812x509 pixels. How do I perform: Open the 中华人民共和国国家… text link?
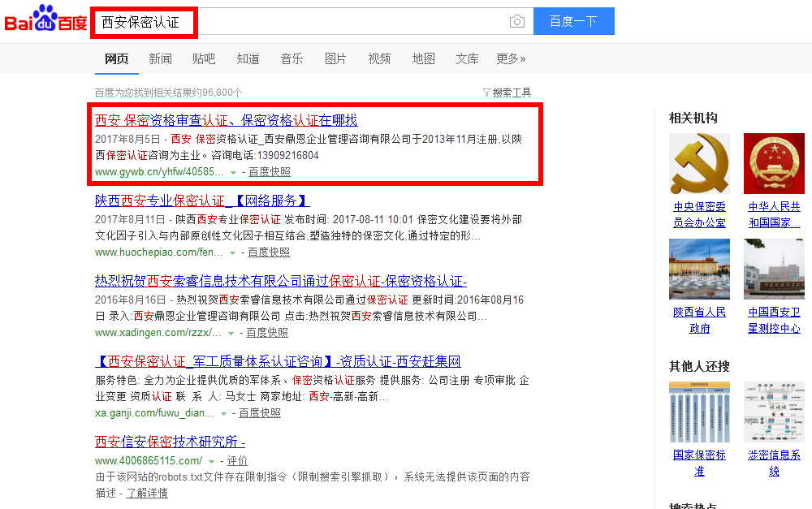pos(774,214)
